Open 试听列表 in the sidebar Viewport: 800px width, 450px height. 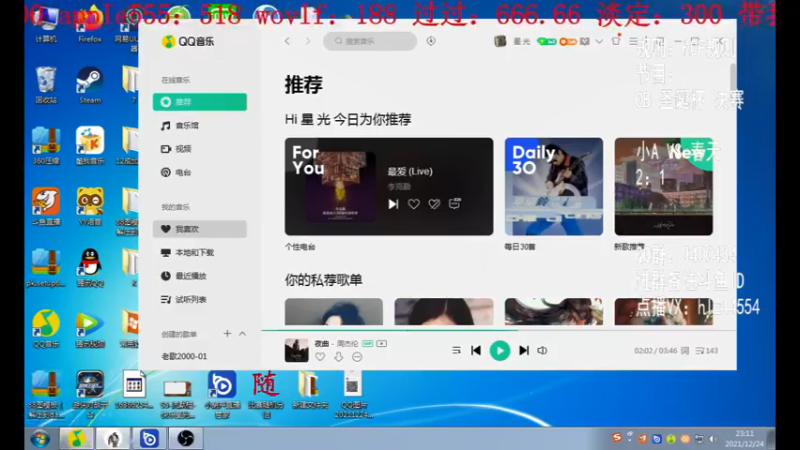point(199,299)
